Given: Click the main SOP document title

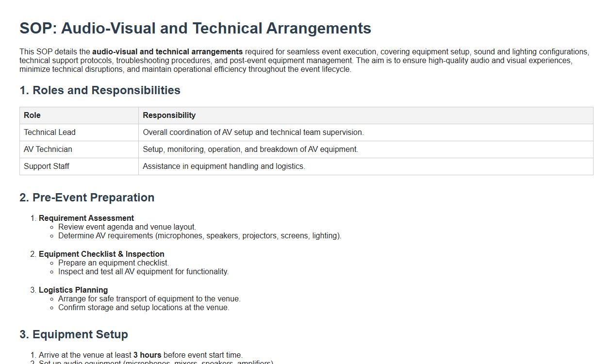Looking at the screenshot, I should tap(195, 28).
